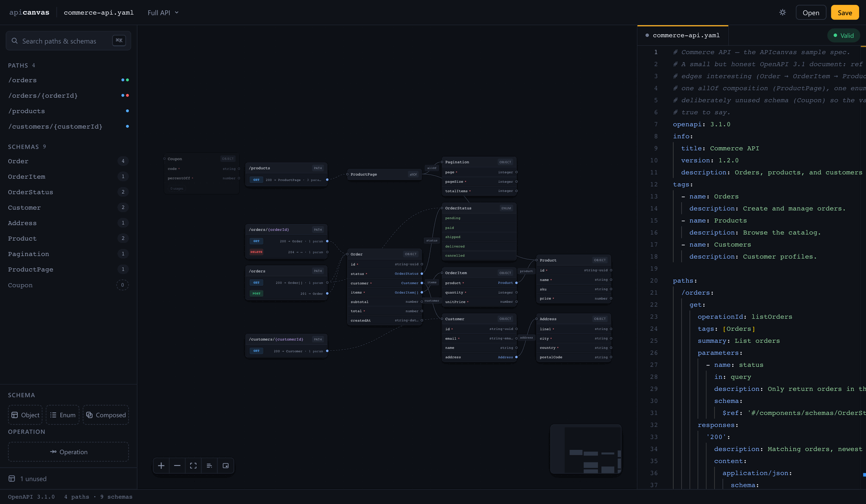Select 'shipped' enum value in OrderStatus node
This screenshot has width=866, height=504.
tap(479, 237)
